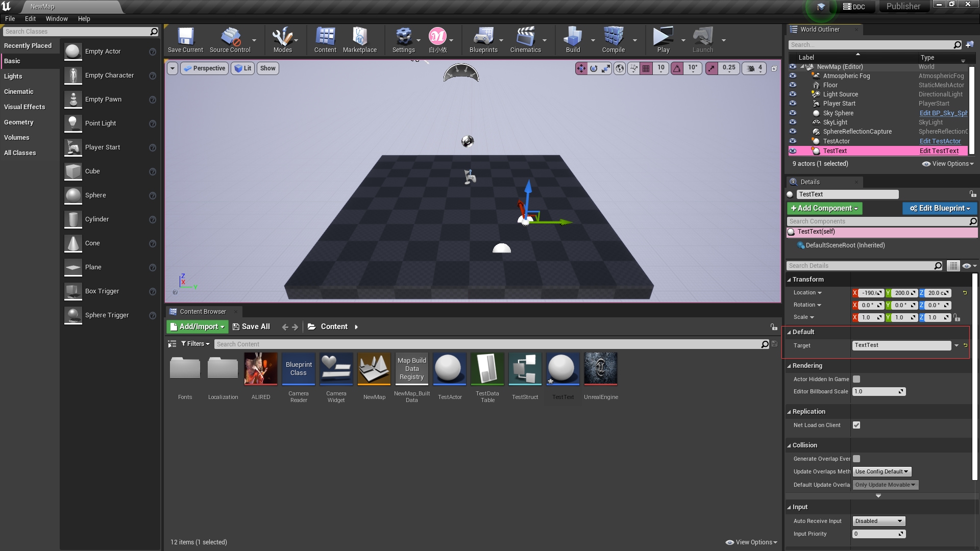Open the Cinematics toolbar icon
980x551 pixels.
[525, 40]
